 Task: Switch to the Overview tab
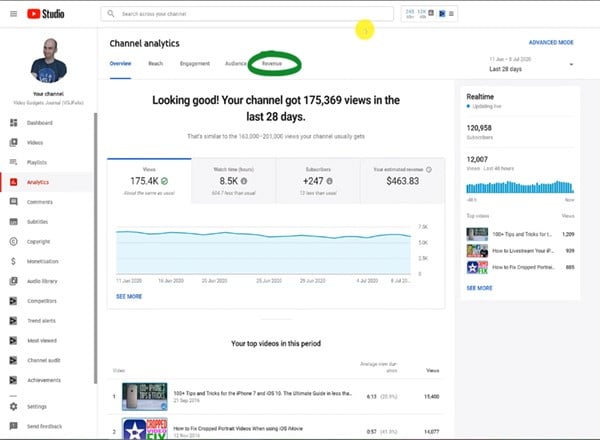click(121, 64)
